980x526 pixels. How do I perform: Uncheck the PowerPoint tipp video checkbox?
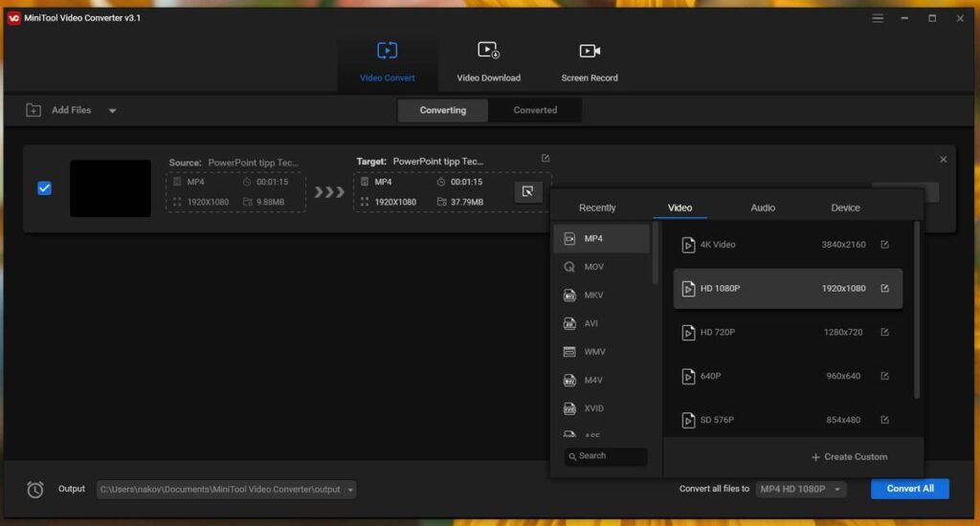[44, 188]
